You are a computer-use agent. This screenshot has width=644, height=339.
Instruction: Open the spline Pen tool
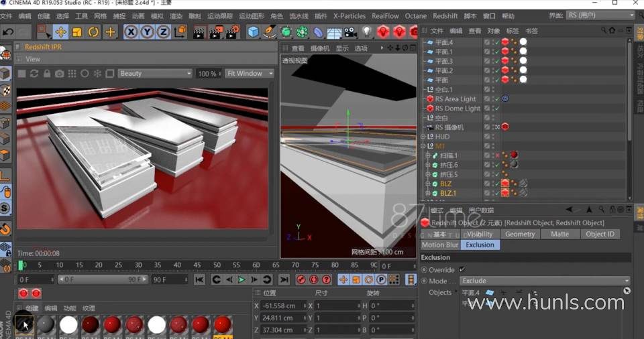[270, 32]
